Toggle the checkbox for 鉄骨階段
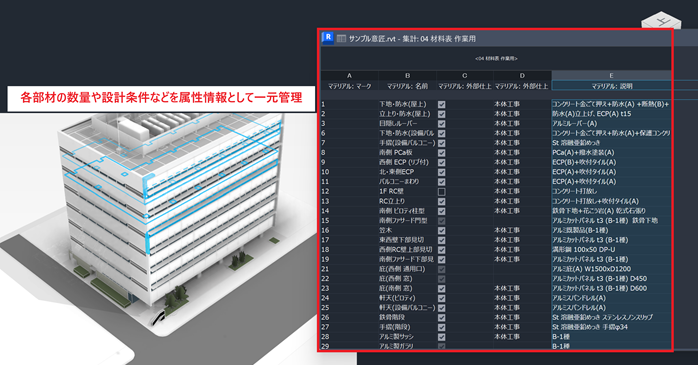The image size is (698, 365). tap(441, 318)
